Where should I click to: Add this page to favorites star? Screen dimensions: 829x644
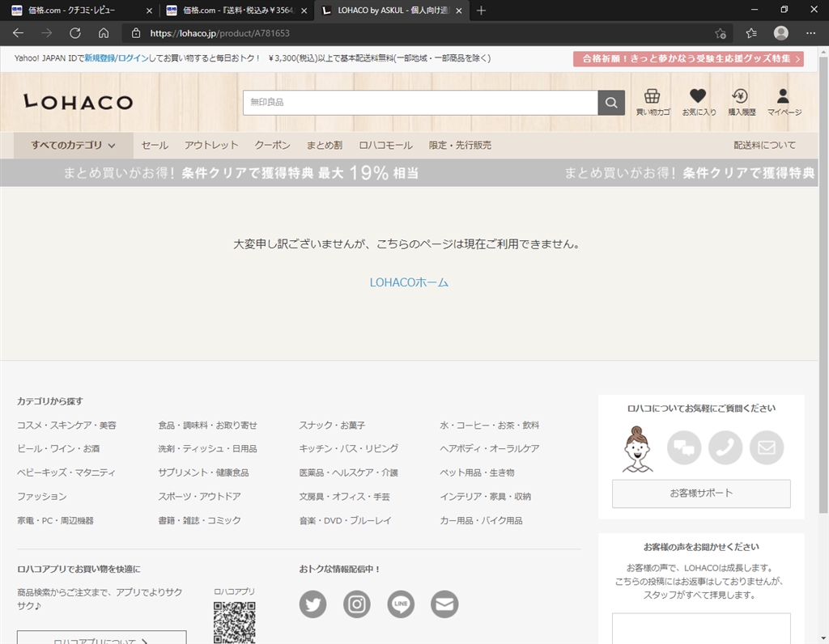[x=720, y=33]
